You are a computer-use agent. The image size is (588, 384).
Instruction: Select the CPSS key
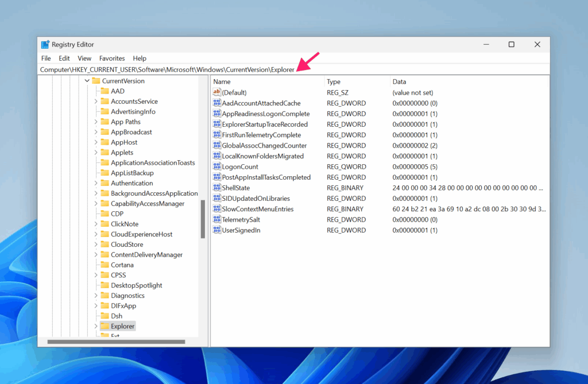(x=118, y=275)
